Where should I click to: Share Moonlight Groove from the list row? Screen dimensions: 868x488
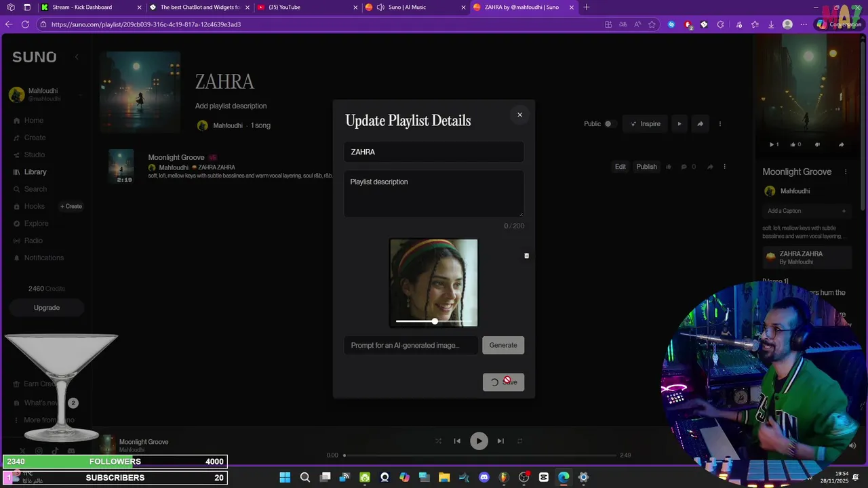pyautogui.click(x=710, y=167)
